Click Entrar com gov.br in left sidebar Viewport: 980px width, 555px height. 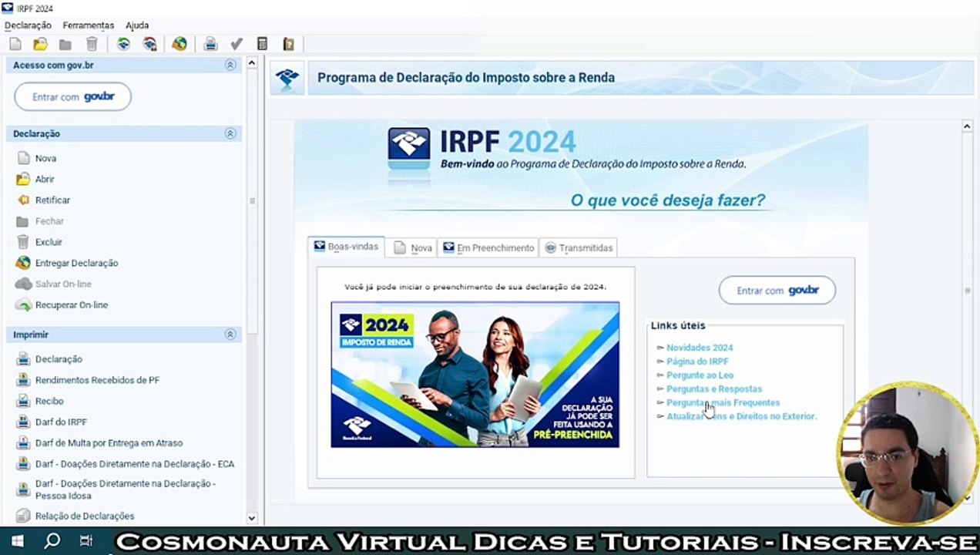coord(73,97)
